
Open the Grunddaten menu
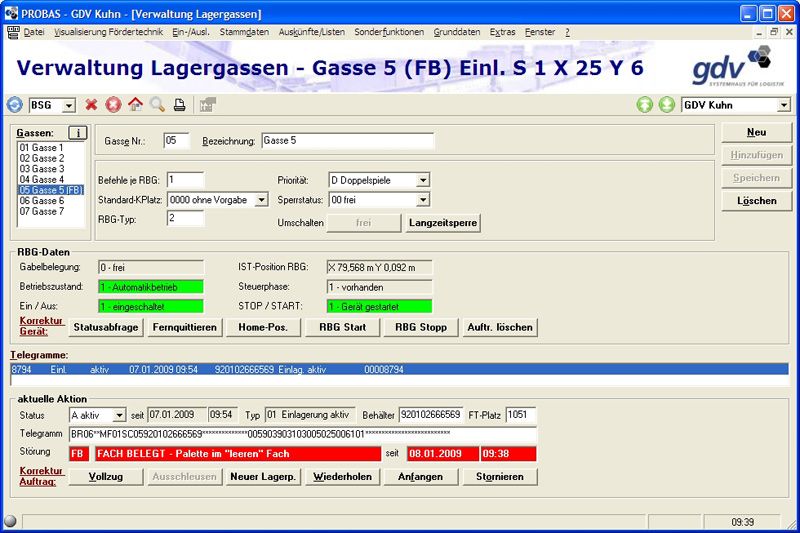pos(457,32)
